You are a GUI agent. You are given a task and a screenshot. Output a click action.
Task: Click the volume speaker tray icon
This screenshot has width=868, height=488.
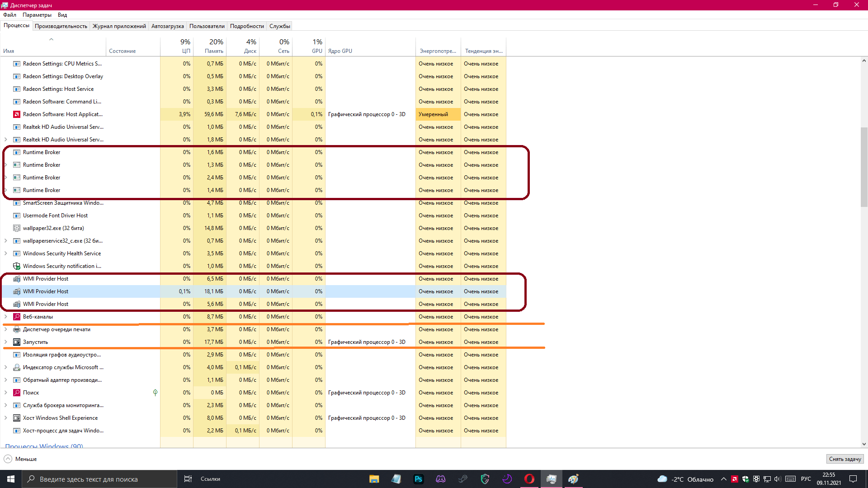coord(778,479)
